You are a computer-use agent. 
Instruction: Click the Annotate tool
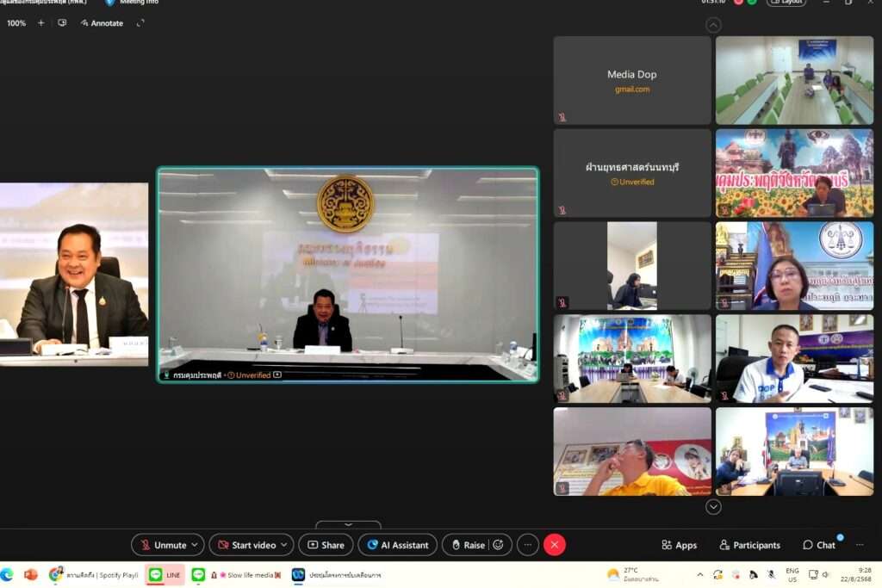click(x=100, y=23)
